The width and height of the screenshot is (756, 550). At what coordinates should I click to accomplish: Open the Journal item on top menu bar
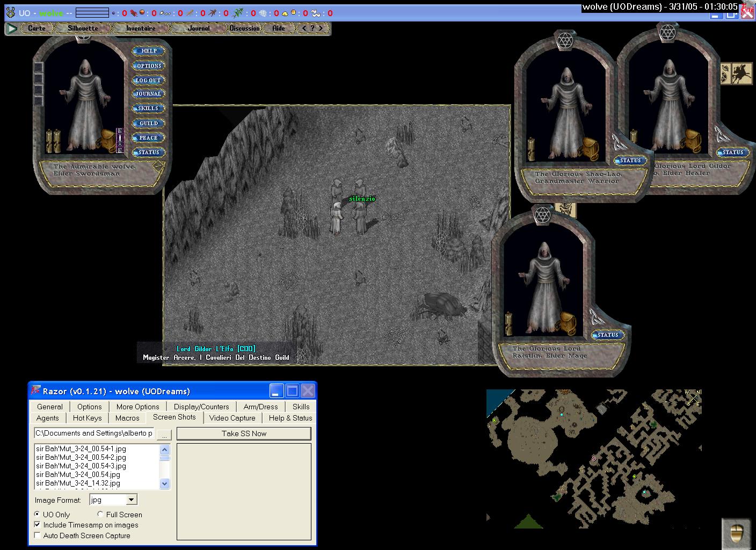tap(199, 28)
